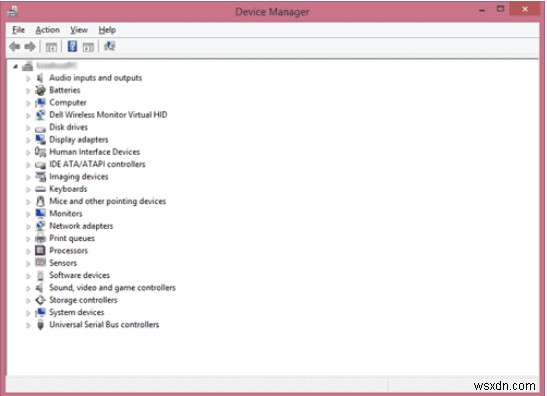Screen dimensions: 547x396
Task: Expand the Disk drives arrow
Action: click(x=28, y=128)
